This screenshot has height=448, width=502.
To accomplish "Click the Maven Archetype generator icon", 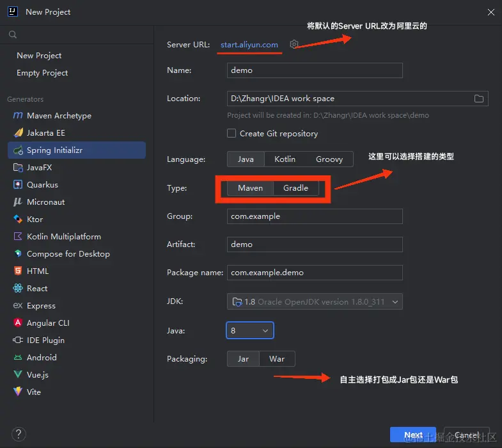I will [x=18, y=115].
